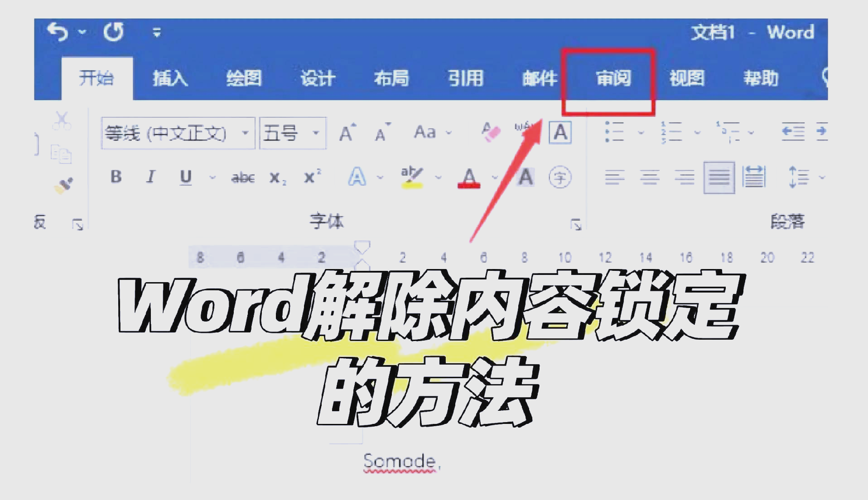Expand the Line Spacing dropdown arrow
868x500 pixels.
822,178
